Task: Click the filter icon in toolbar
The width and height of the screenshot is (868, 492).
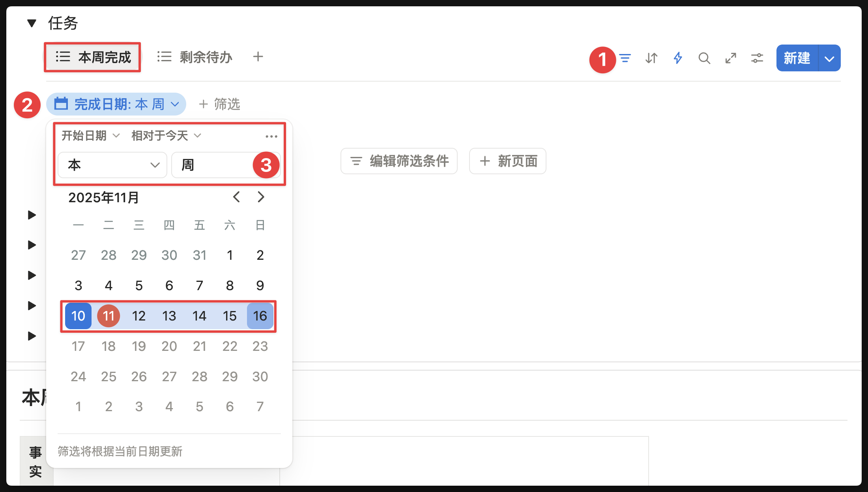Action: (x=625, y=58)
